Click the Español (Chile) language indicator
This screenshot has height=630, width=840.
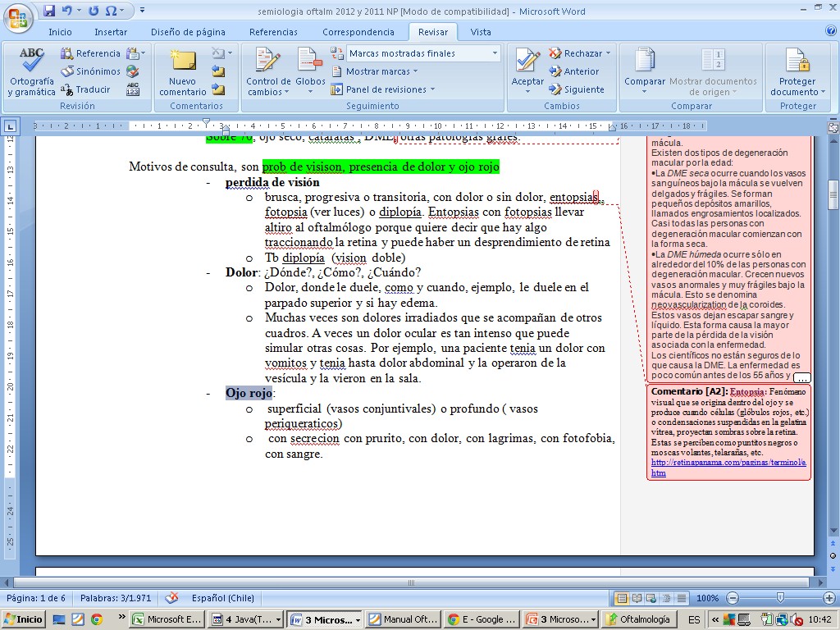224,598
